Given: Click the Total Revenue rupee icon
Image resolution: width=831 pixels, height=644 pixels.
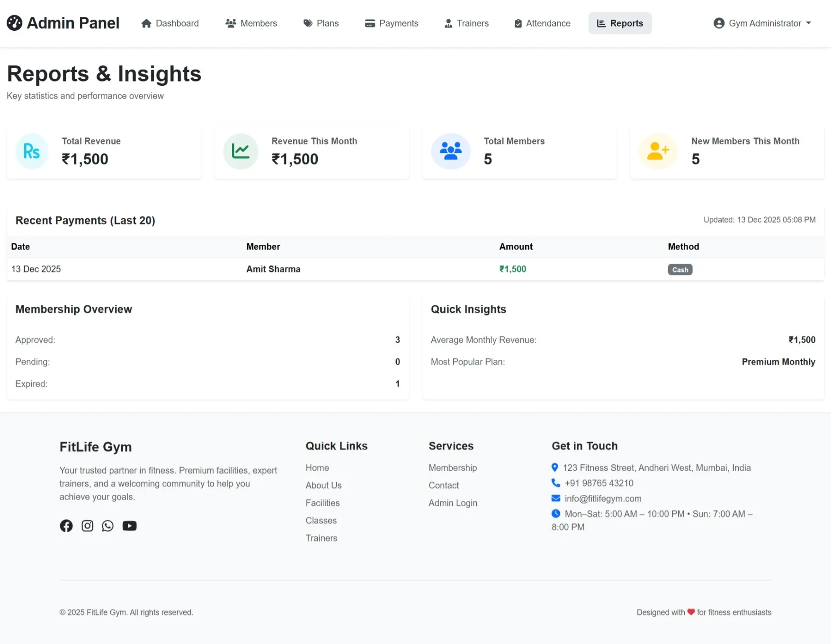Looking at the screenshot, I should point(31,152).
